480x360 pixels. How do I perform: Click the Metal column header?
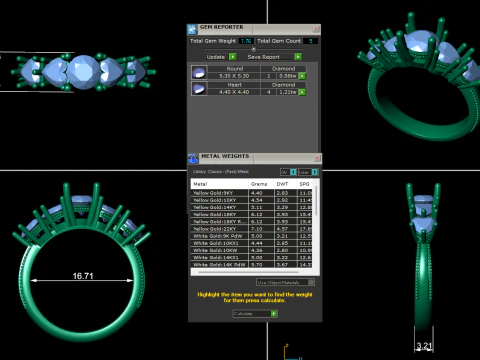click(220, 184)
